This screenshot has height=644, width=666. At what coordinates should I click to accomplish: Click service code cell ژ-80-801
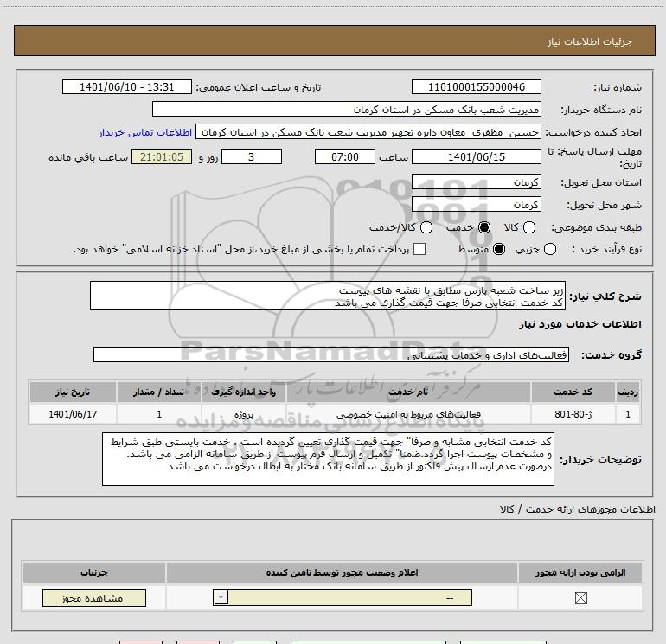tap(573, 414)
